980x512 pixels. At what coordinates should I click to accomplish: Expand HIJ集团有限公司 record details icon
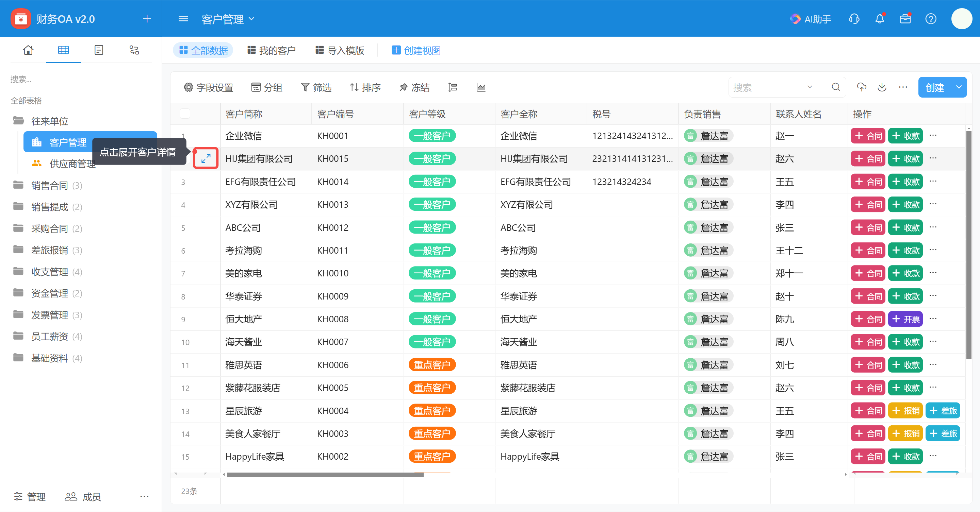tap(206, 158)
